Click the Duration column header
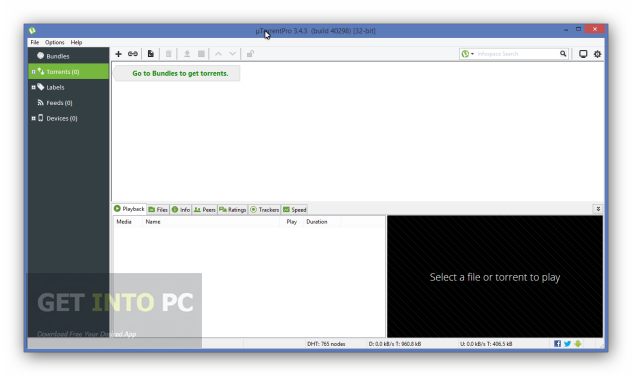Screen dimensions: 632x376 322,222
